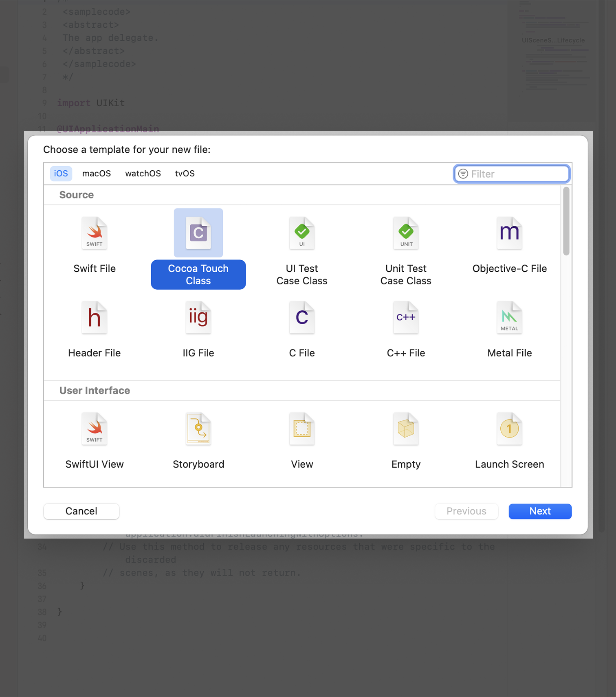Select the Swift File template icon
Viewport: 616px width, 697px height.
tap(94, 233)
